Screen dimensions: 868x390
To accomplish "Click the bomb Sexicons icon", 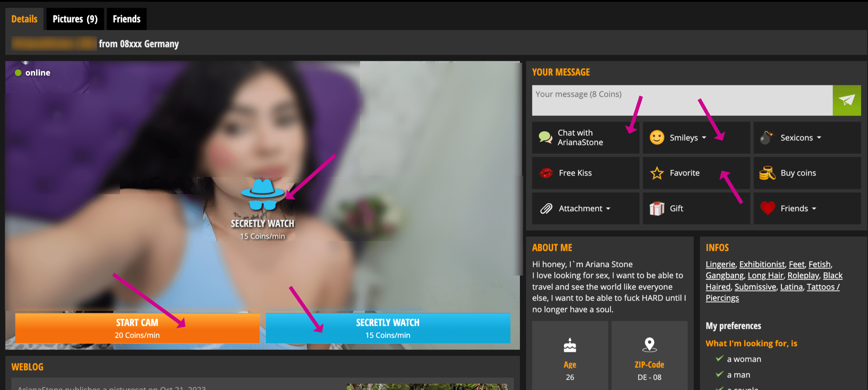I will 767,137.
